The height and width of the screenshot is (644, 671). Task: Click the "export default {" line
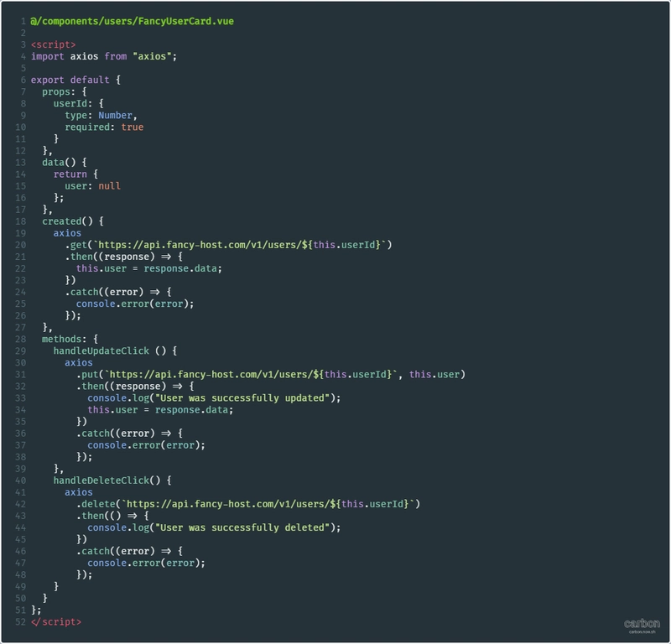(75, 80)
